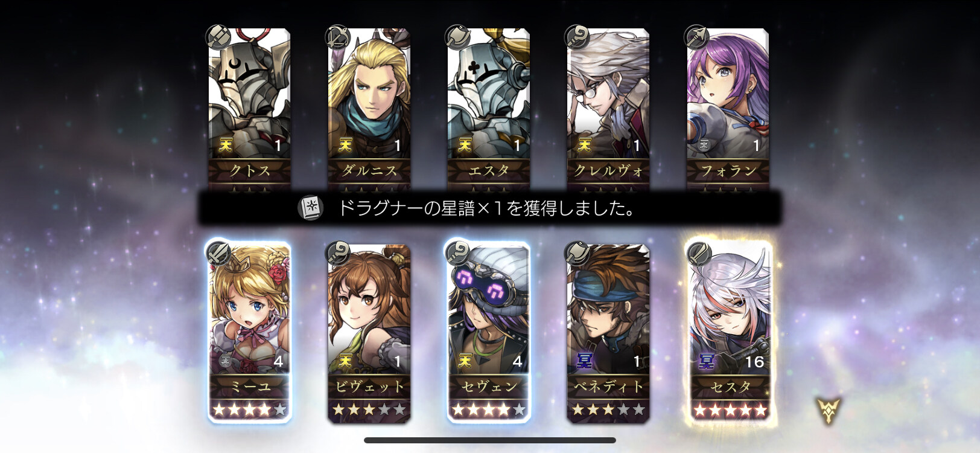980x453 pixels.
Task: Tap the book icon in notification banner
Action: click(311, 208)
